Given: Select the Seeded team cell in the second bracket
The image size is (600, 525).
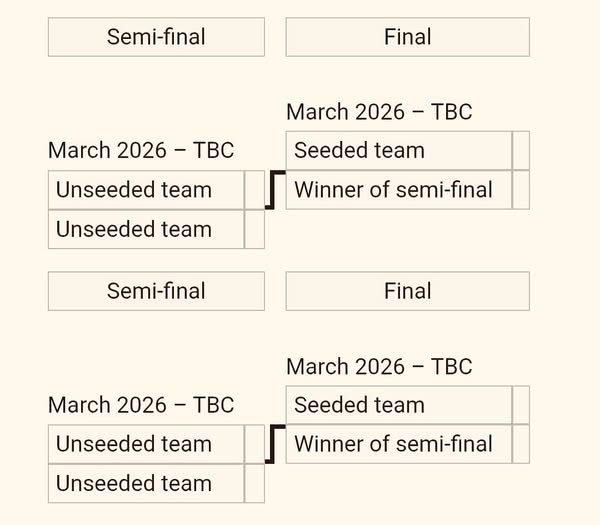Looking at the screenshot, I should click(x=398, y=405).
